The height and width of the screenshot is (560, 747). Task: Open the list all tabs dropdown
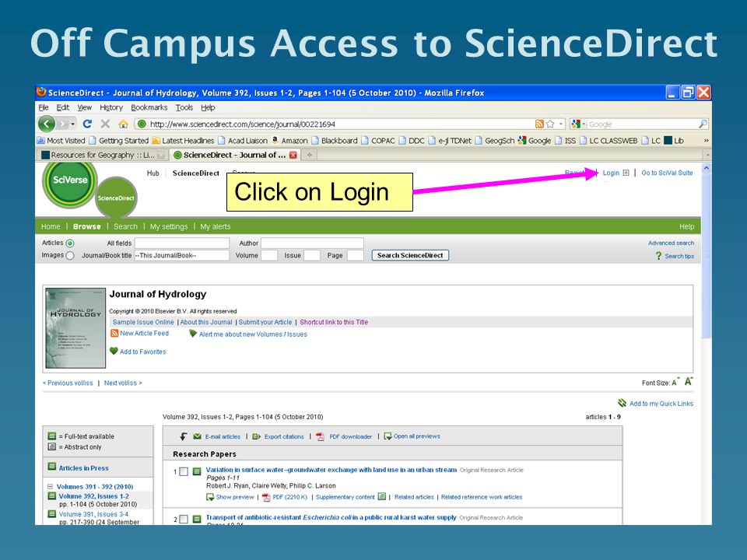(707, 155)
